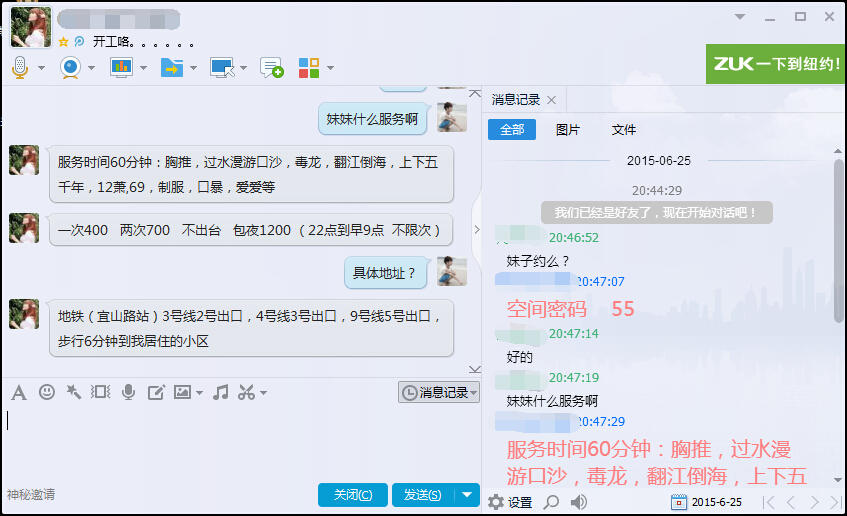Switch to the 图片 tab

point(568,130)
